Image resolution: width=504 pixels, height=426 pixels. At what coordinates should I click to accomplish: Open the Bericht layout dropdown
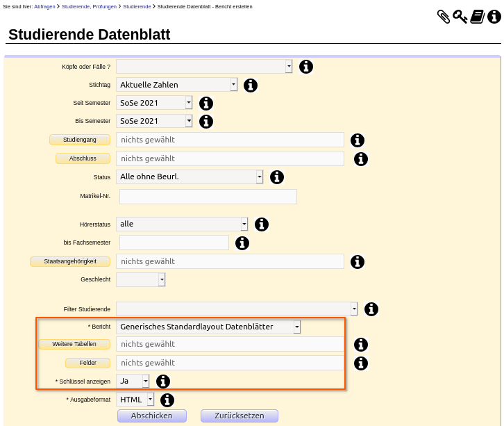(208, 327)
